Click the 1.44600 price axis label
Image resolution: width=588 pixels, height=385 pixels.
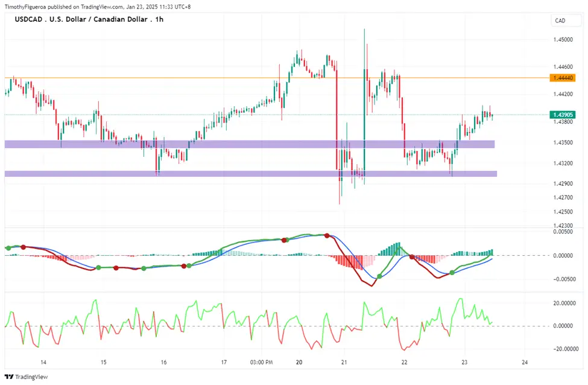pos(563,67)
